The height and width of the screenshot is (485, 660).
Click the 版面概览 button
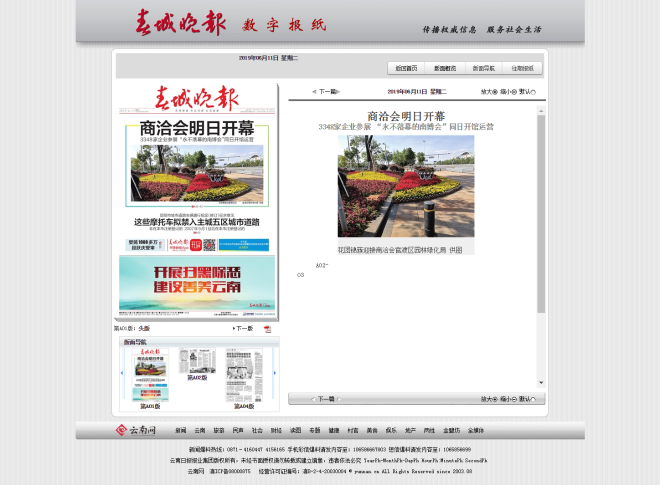(x=445, y=68)
